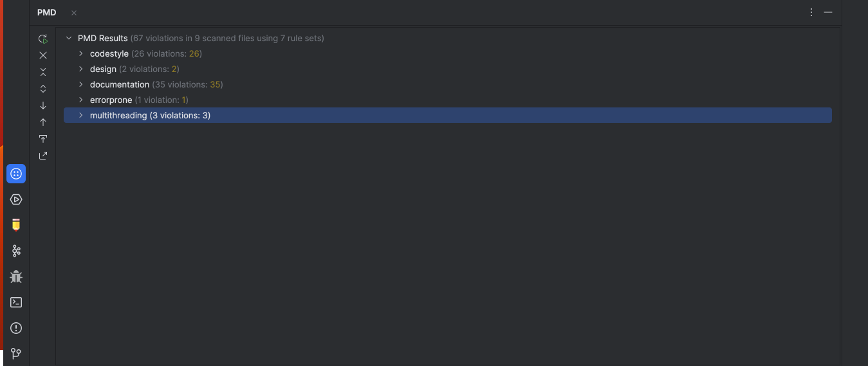Collapse the PMD Results root node
This screenshot has height=366, width=868.
[69, 38]
